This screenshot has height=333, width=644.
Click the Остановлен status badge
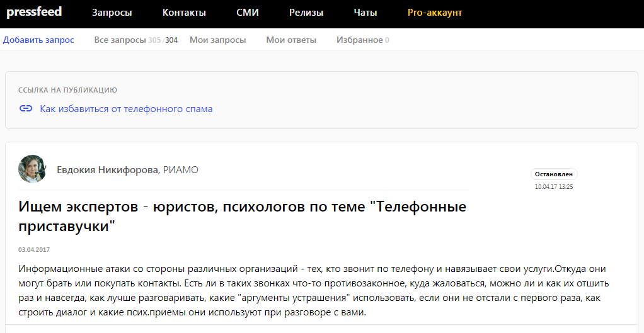(x=554, y=174)
